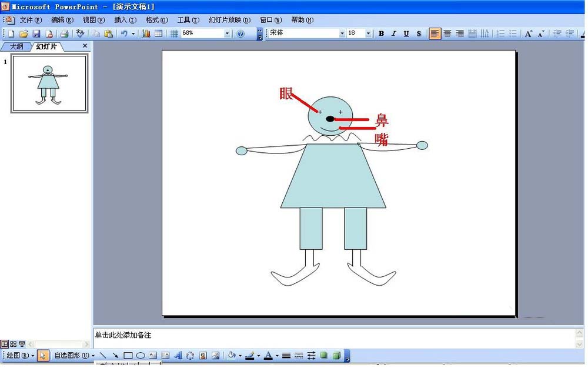Decrease the font size

click(541, 34)
